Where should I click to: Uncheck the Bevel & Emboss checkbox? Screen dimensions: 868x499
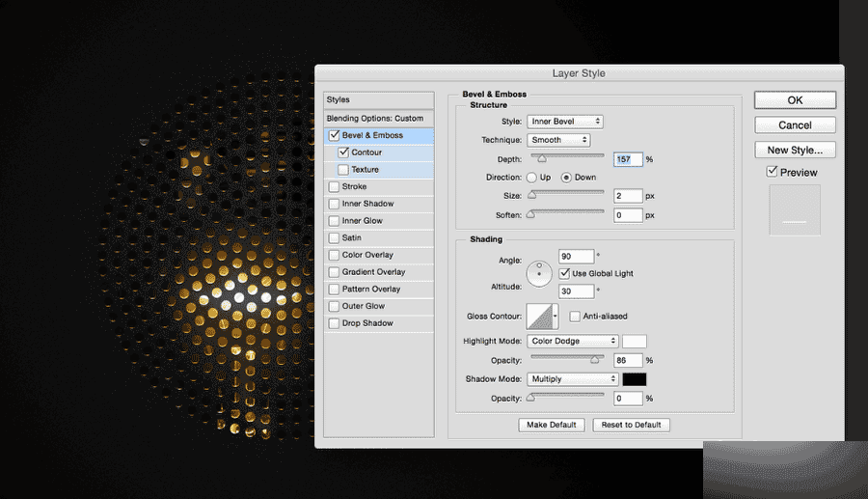[335, 136]
